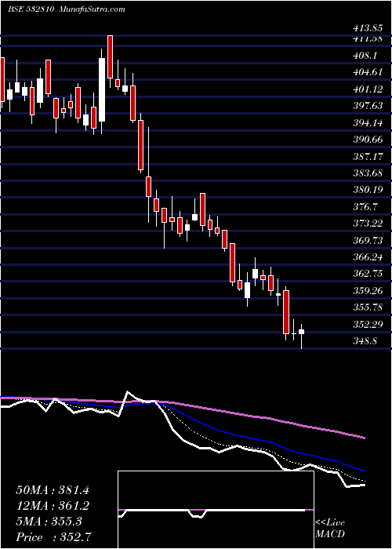Click the 404.61 price axis label

click(368, 72)
